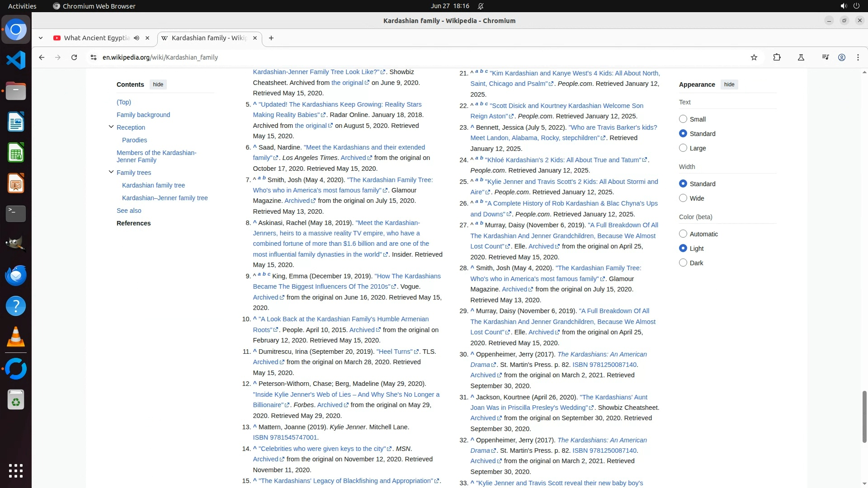Open Activities overview menu
The width and height of the screenshot is (868, 488).
[22, 6]
